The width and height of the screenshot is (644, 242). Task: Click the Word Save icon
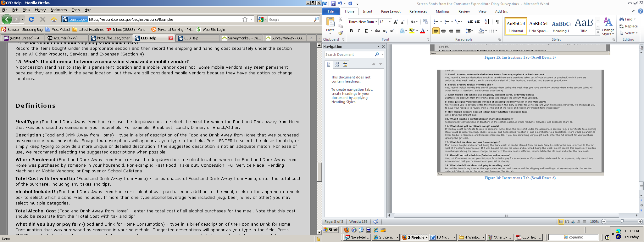[333, 3]
